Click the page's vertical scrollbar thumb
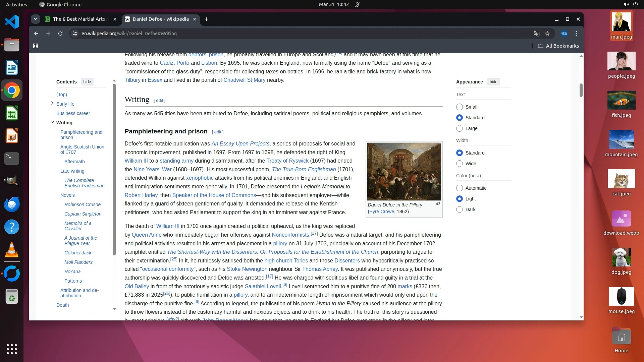The width and height of the screenshot is (644, 362). pos(581,90)
